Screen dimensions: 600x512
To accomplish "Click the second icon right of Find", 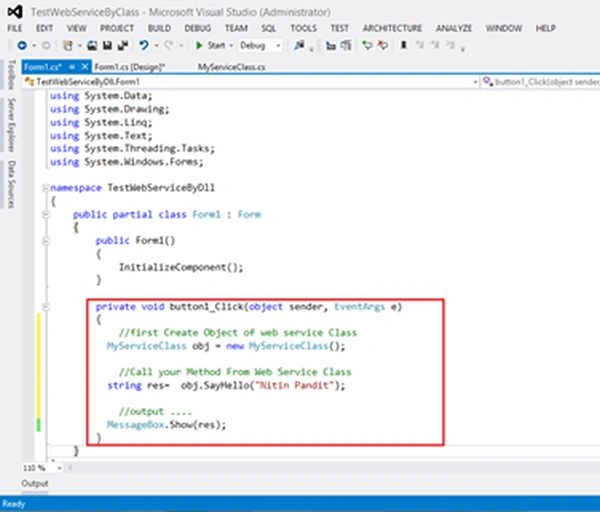I will click(346, 46).
